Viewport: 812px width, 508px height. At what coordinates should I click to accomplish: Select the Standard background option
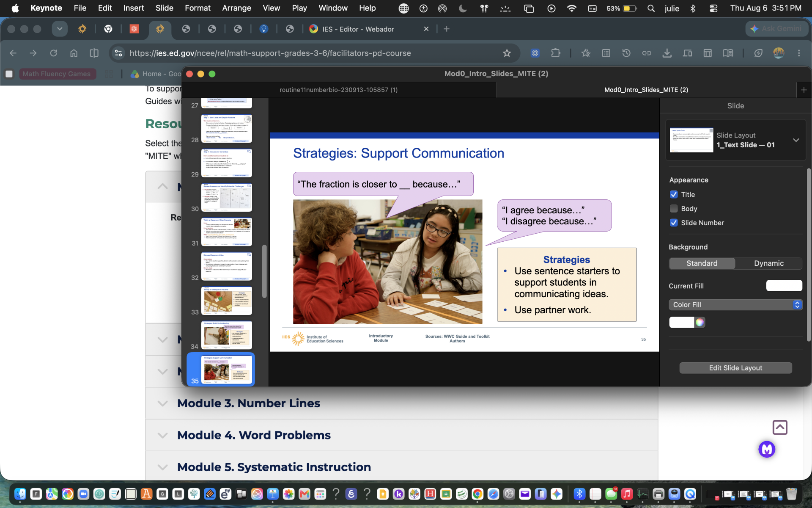tap(702, 263)
